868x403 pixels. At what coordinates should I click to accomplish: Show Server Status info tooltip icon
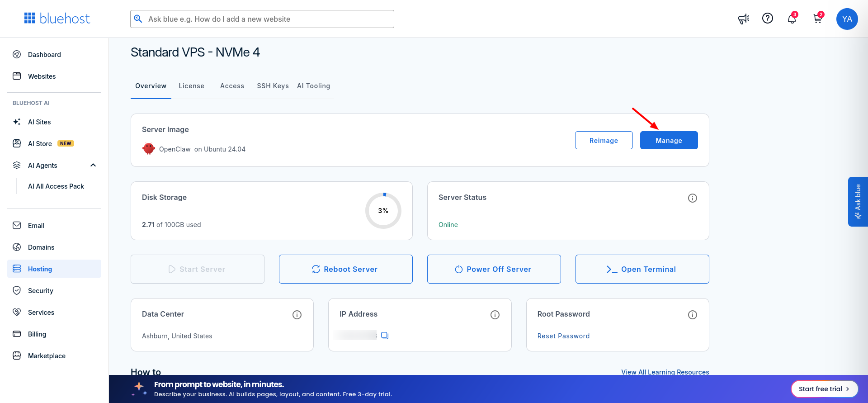(692, 198)
